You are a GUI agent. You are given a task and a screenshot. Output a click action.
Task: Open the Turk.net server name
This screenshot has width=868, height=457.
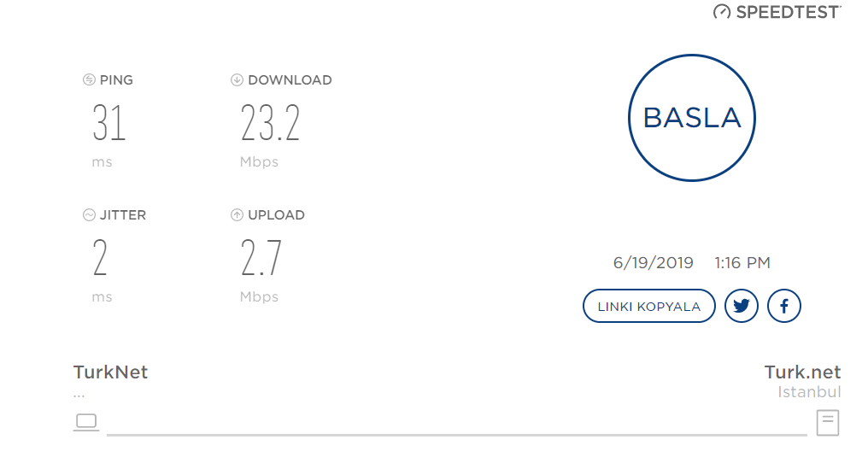coord(803,372)
